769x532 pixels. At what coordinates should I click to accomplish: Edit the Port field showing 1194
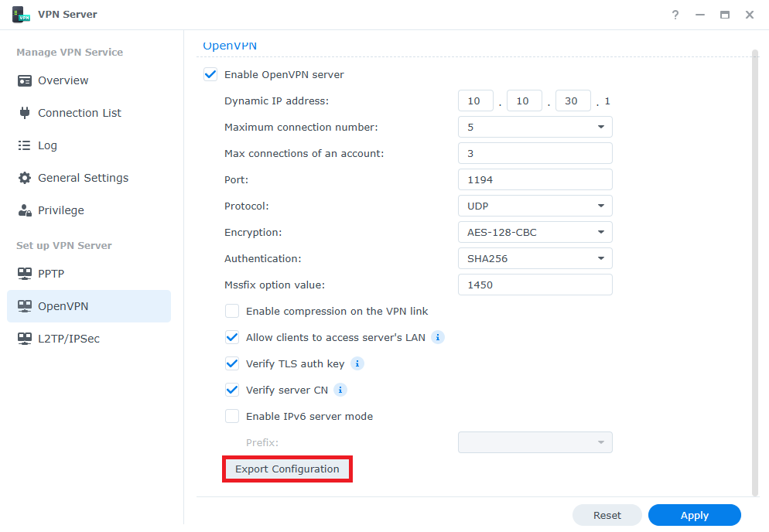[x=535, y=179]
